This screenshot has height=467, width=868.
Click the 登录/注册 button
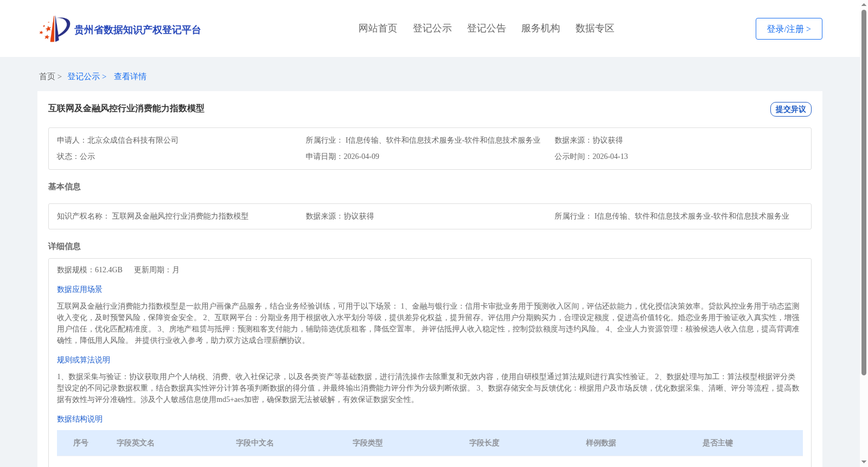[x=789, y=29]
